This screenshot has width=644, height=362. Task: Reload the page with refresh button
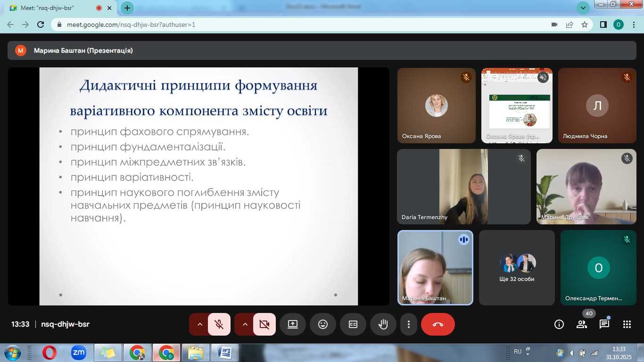[x=41, y=25]
